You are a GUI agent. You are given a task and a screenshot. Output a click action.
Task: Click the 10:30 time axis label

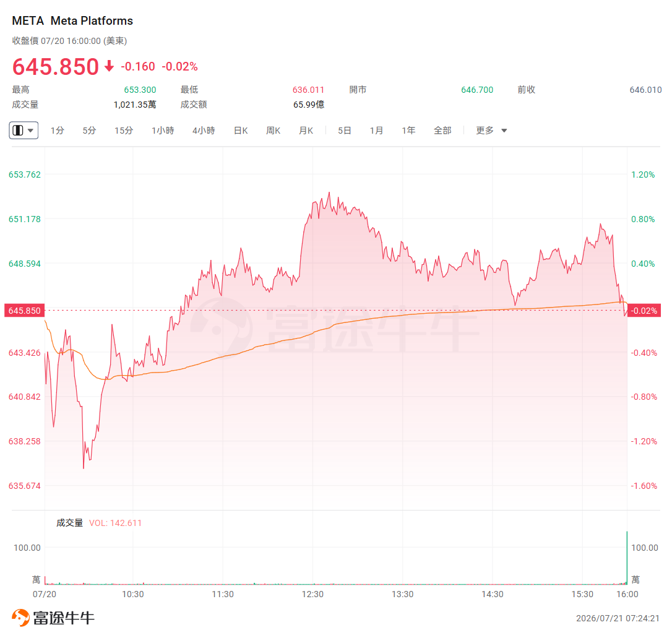tap(133, 594)
